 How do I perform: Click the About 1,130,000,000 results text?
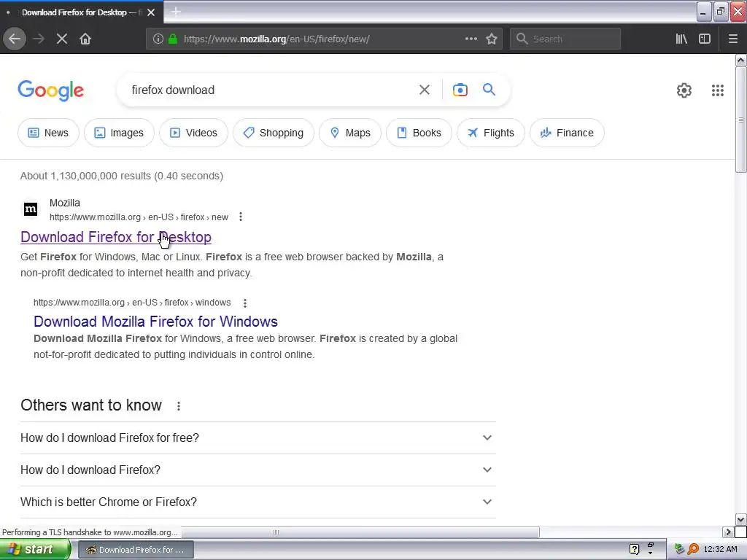(122, 176)
